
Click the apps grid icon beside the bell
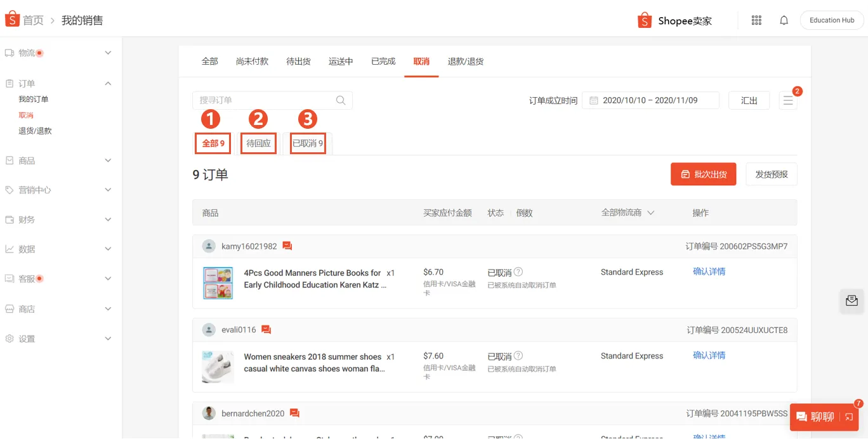(x=756, y=20)
